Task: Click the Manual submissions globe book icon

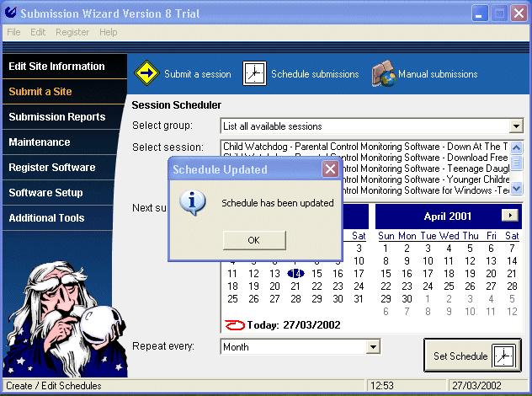Action: [x=384, y=73]
